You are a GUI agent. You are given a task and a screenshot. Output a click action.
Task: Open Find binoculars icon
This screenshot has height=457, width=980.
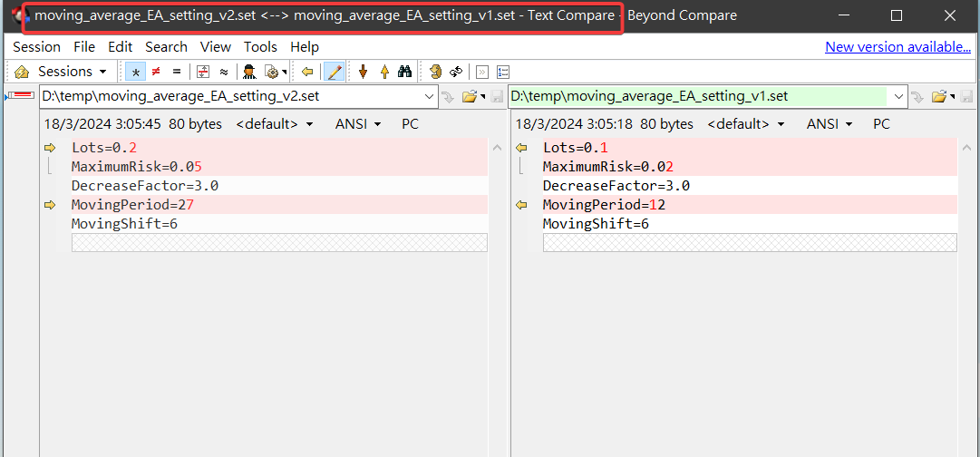405,72
